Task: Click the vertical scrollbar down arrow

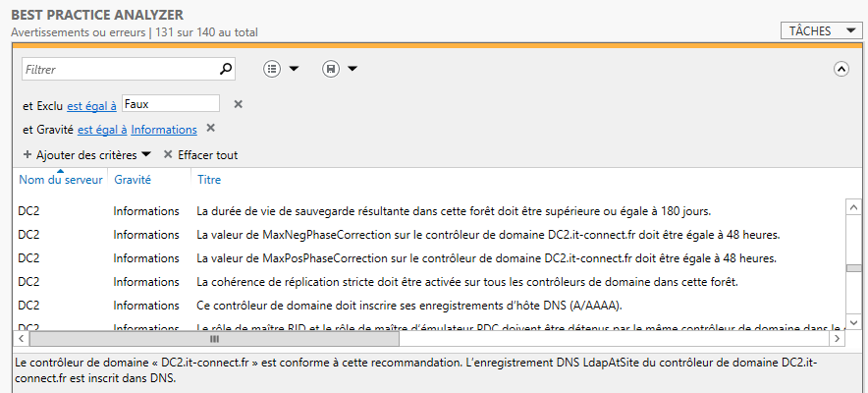Action: [x=853, y=321]
